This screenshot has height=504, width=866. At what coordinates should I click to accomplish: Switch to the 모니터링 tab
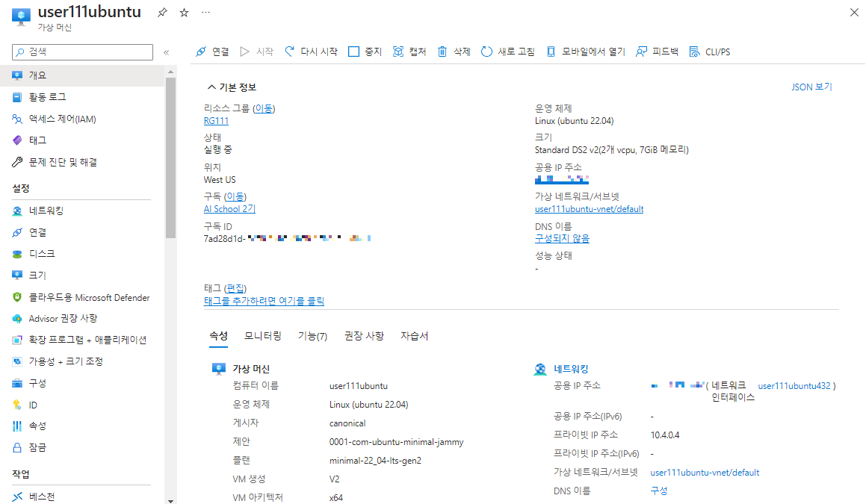[x=263, y=336]
